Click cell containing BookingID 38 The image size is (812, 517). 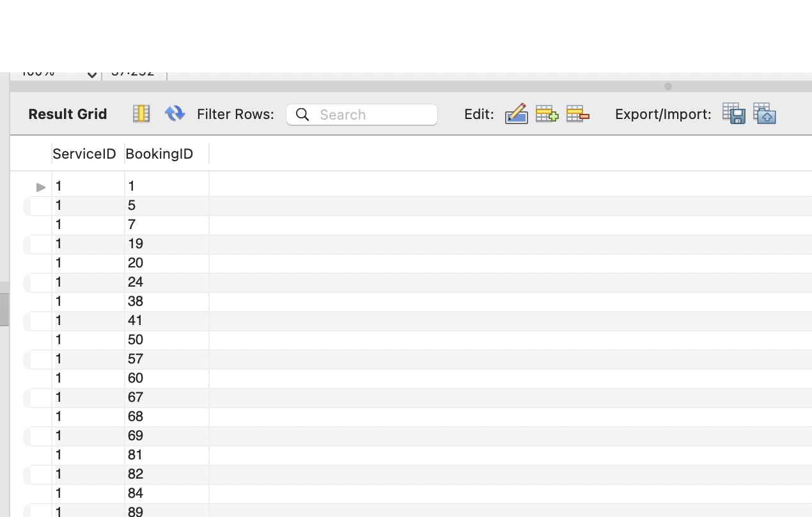pos(136,301)
